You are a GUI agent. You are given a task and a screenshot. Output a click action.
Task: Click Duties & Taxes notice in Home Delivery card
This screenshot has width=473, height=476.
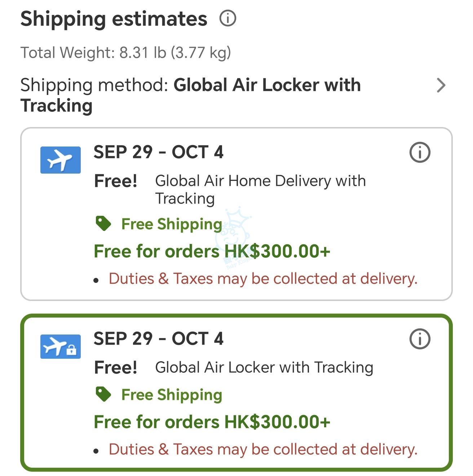point(263,279)
